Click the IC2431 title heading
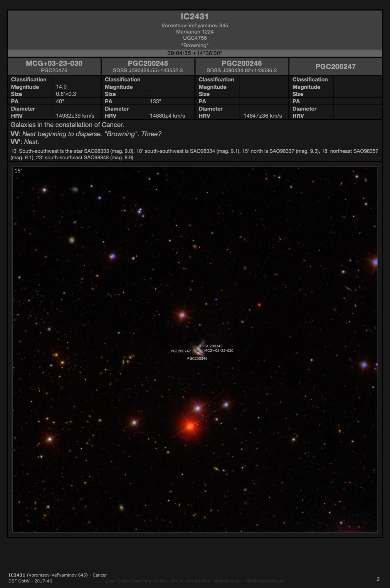Image resolution: width=390 pixels, height=588 pixels. pyautogui.click(x=194, y=17)
